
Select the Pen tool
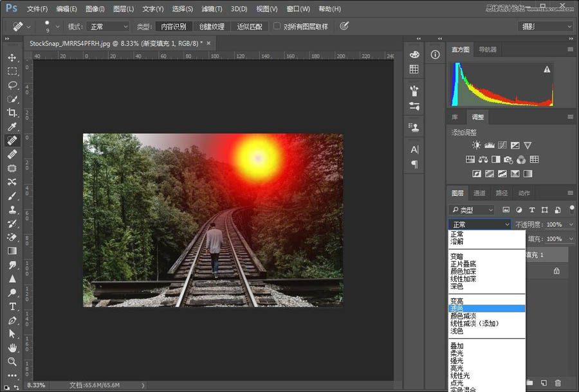tap(12, 320)
